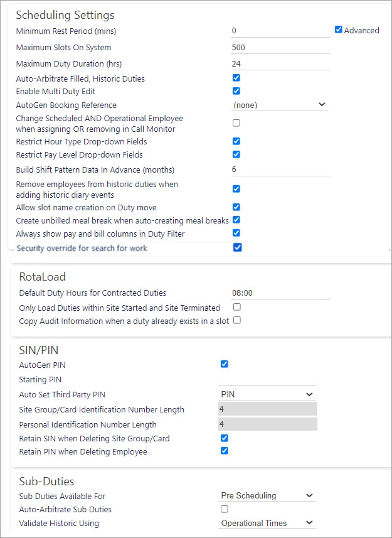The image size is (392, 538).
Task: Uncheck Restrict Pay Level Drop-down Fields
Action: (x=236, y=154)
